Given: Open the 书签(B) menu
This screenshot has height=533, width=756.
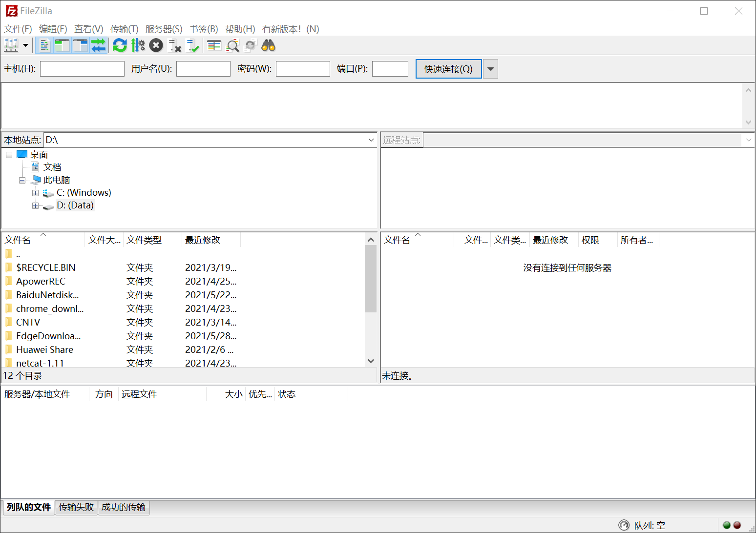Looking at the screenshot, I should (x=204, y=29).
